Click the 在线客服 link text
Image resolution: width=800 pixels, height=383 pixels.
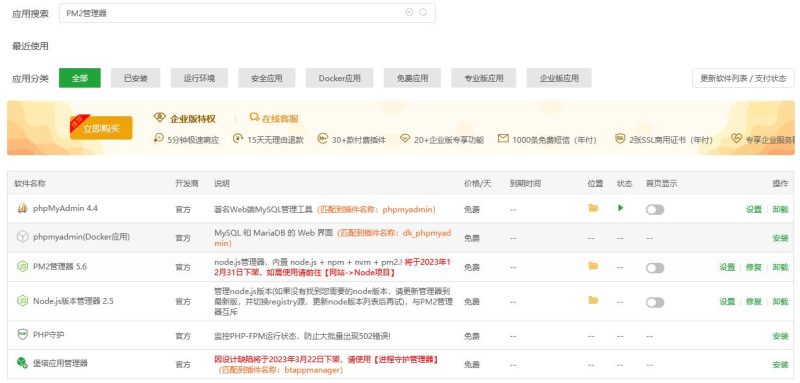pos(280,119)
